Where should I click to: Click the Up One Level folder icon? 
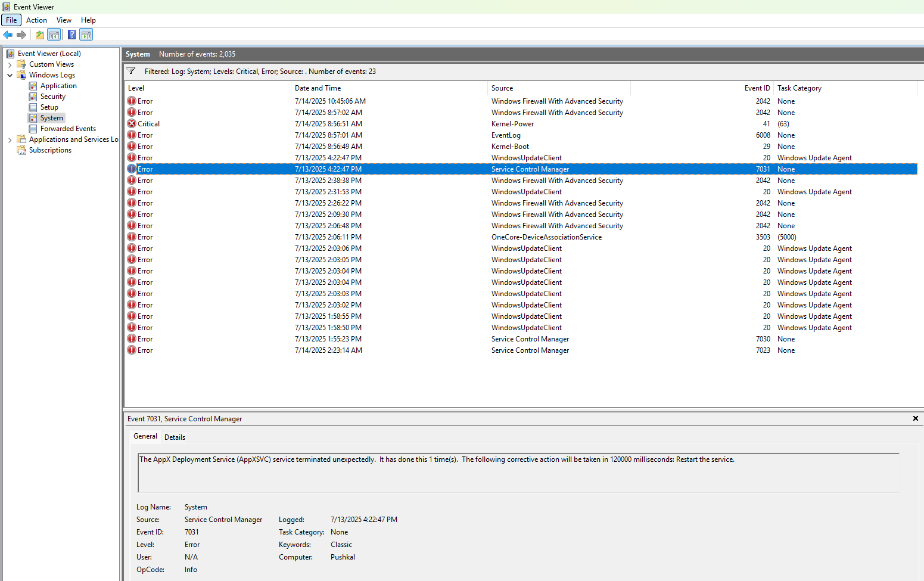coord(40,35)
